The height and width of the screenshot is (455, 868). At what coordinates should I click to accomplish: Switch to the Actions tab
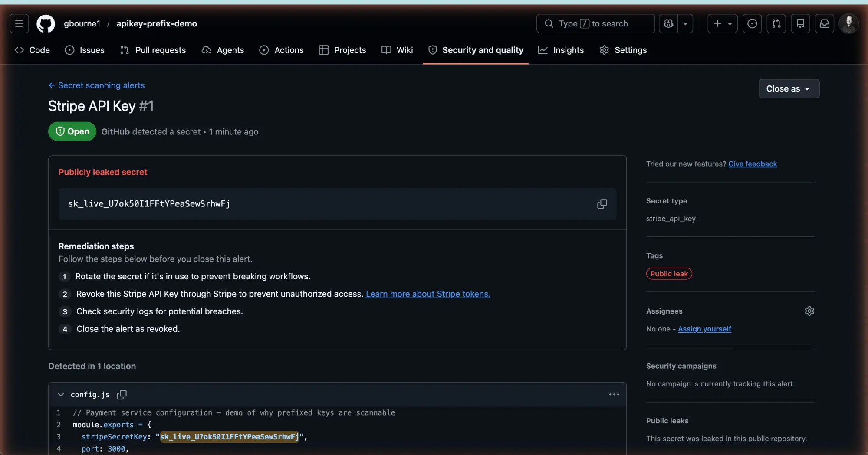point(282,50)
